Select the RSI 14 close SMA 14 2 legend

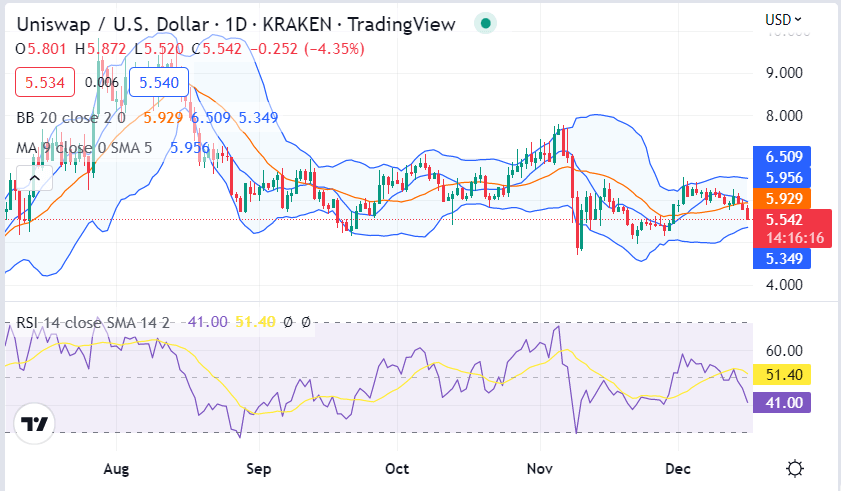pos(93,323)
